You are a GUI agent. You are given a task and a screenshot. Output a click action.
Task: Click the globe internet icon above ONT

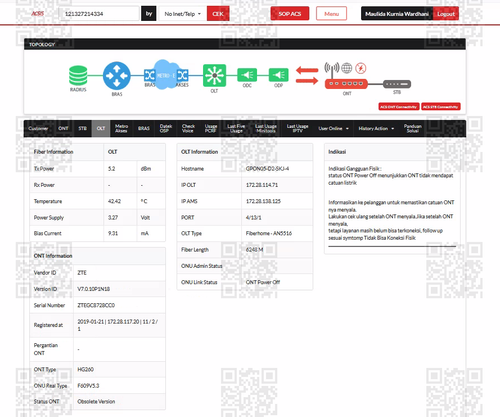click(x=347, y=68)
